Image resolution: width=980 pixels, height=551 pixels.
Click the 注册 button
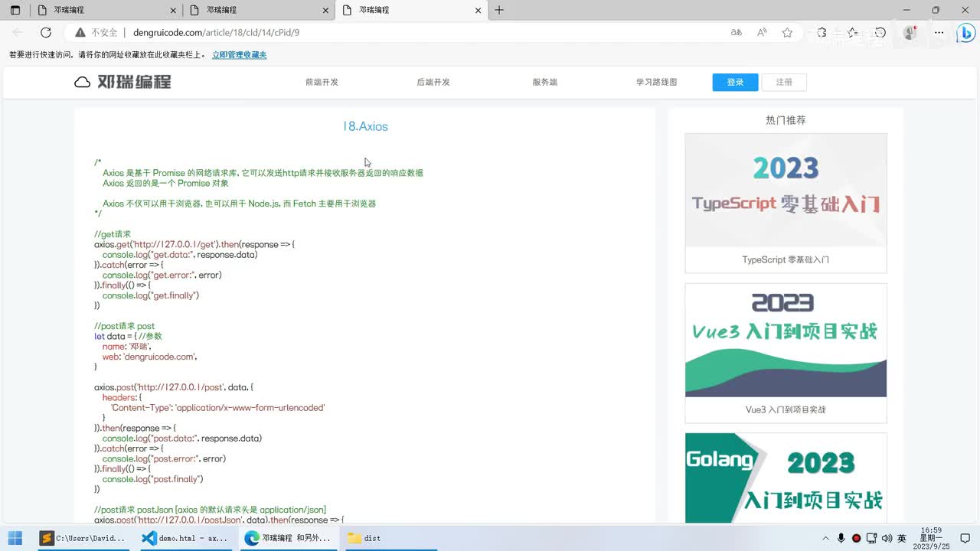784,82
